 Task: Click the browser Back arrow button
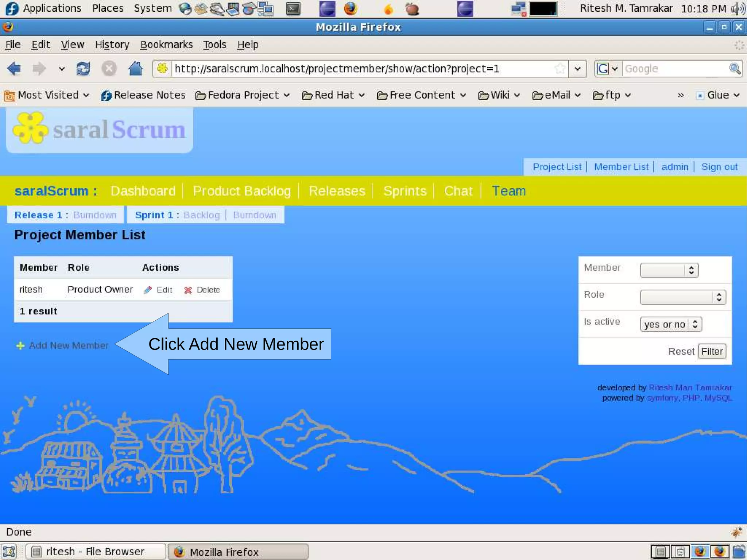tap(14, 68)
